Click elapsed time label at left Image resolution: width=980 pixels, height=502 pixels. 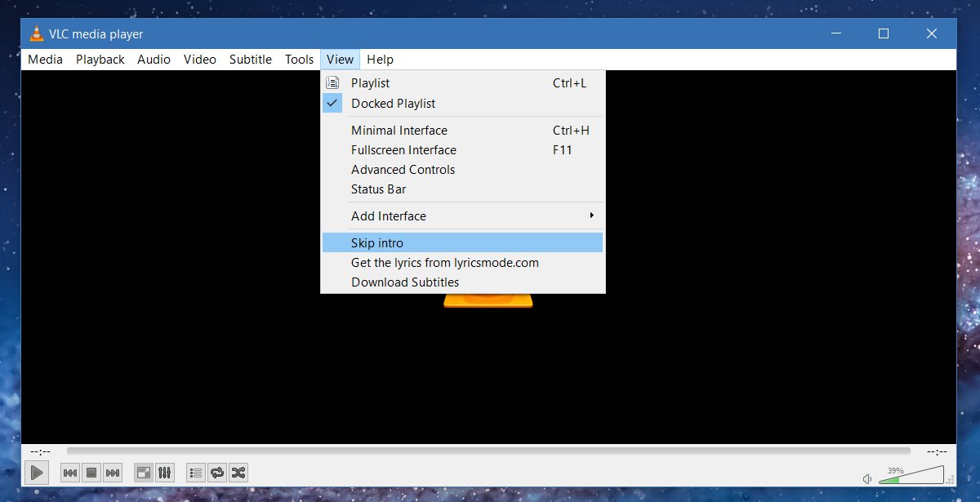[x=41, y=451]
